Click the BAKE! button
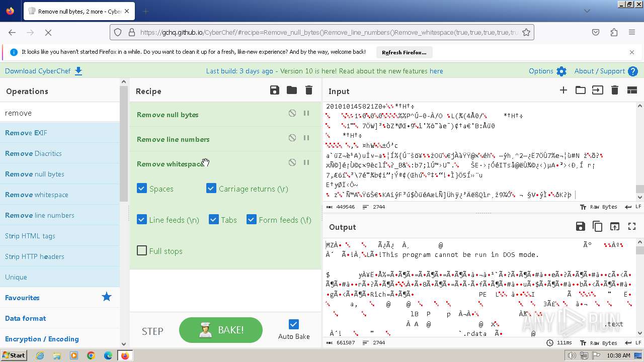 click(x=221, y=330)
